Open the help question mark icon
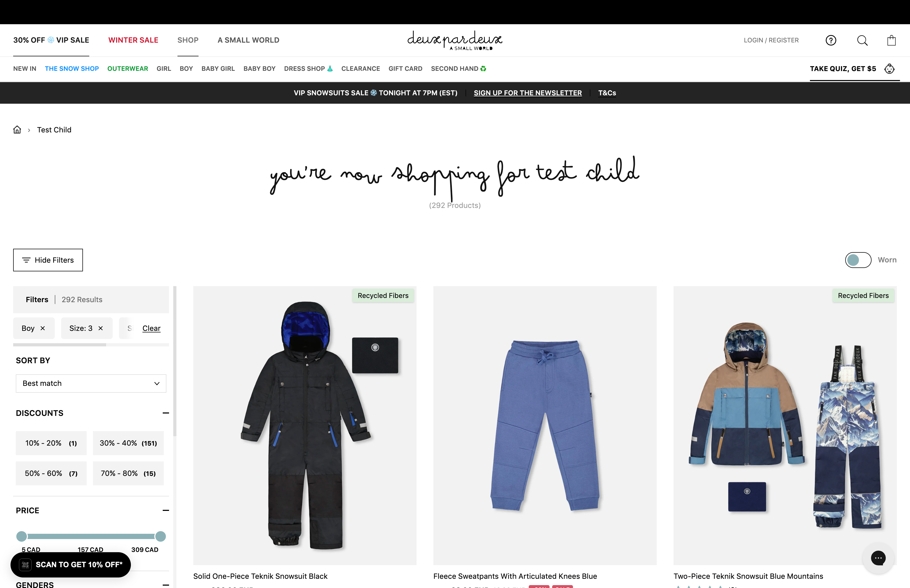Screen dimensions: 910x588 [x=830, y=40]
